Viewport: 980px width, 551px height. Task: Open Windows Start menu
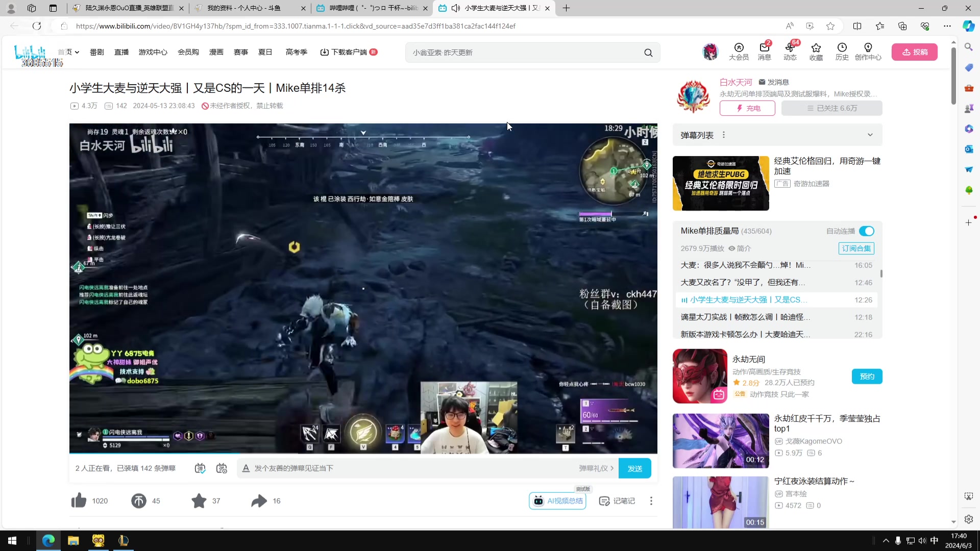12,540
